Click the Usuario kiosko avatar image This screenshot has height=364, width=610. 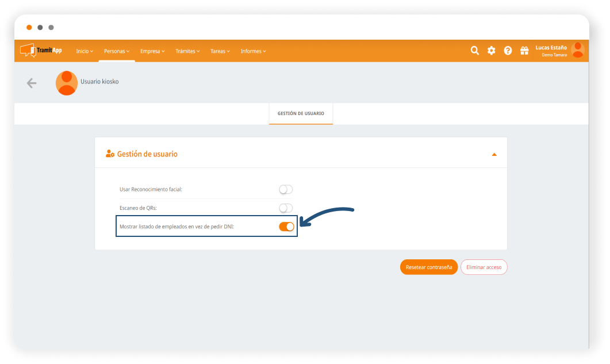point(67,83)
